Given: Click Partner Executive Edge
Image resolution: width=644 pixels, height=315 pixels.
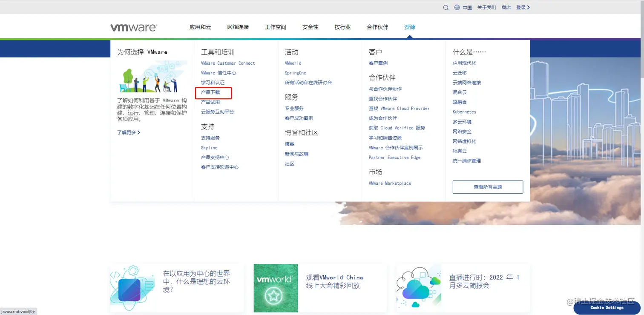Looking at the screenshot, I should pyautogui.click(x=394, y=157).
